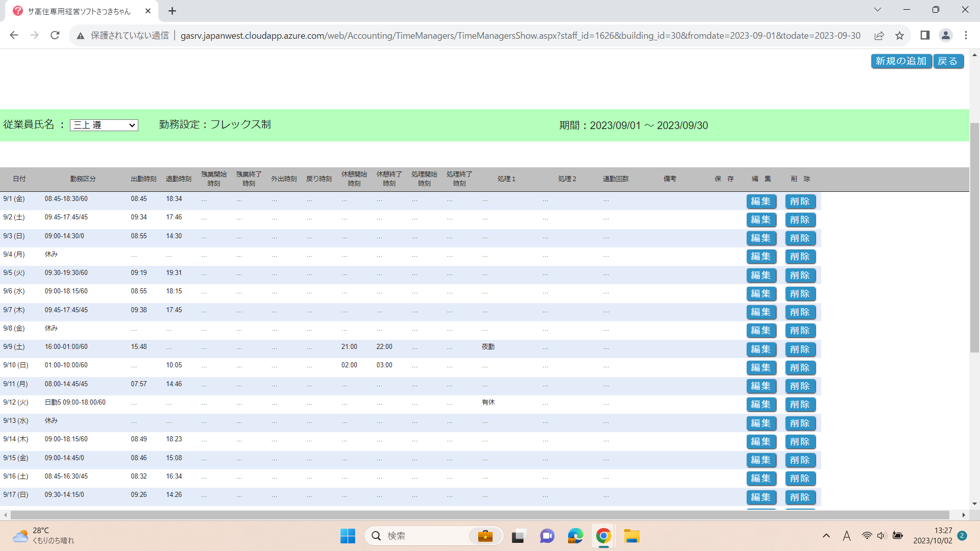980x551 pixels.
Task: Click the 戻る button
Action: point(948,61)
